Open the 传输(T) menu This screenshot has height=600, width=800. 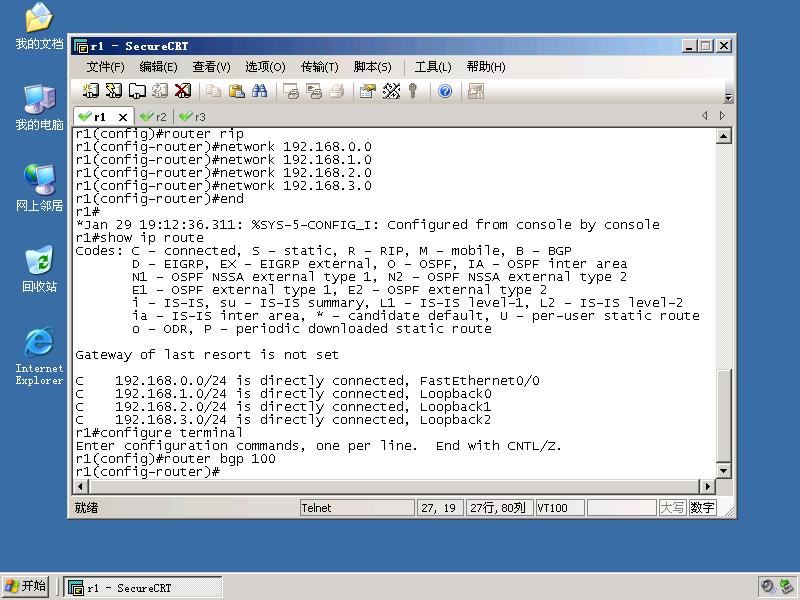[319, 67]
